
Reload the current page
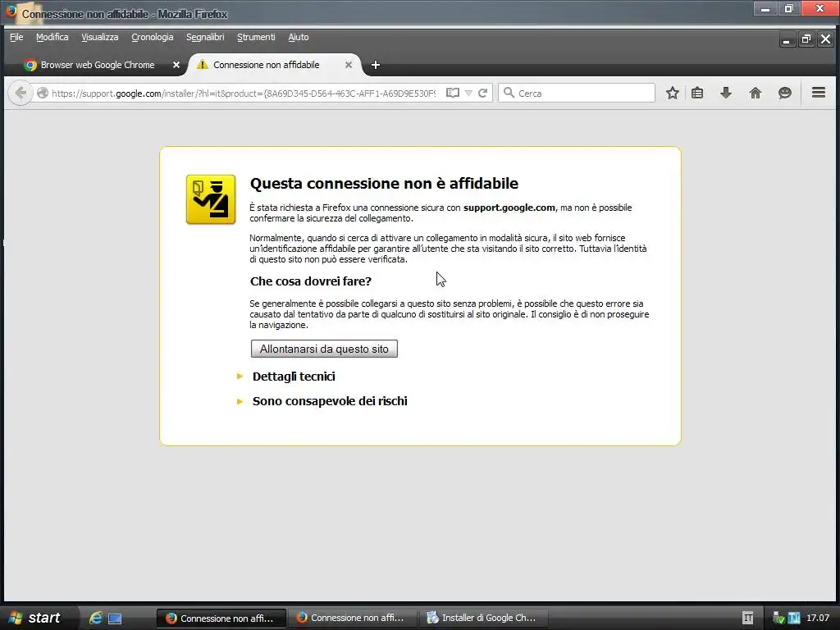click(482, 93)
